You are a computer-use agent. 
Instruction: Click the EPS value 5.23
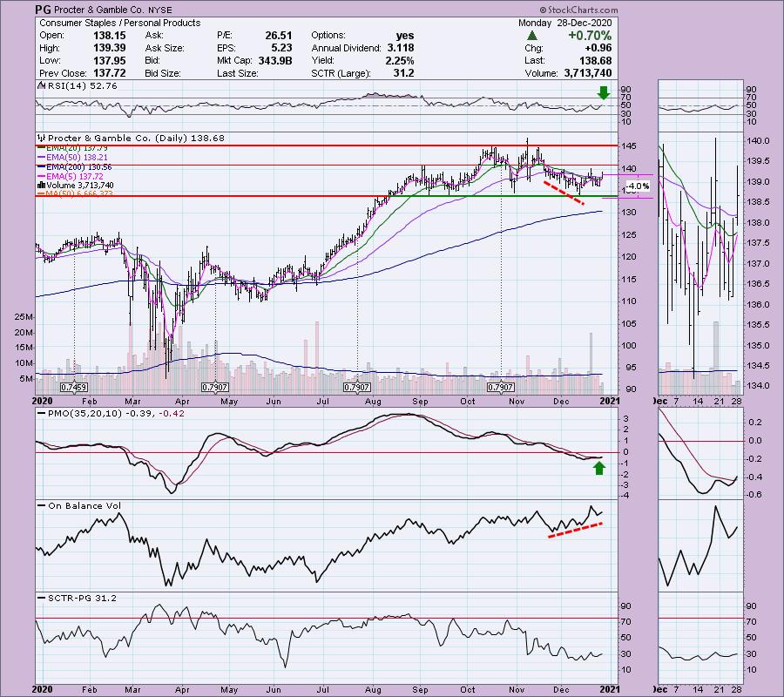(x=281, y=48)
